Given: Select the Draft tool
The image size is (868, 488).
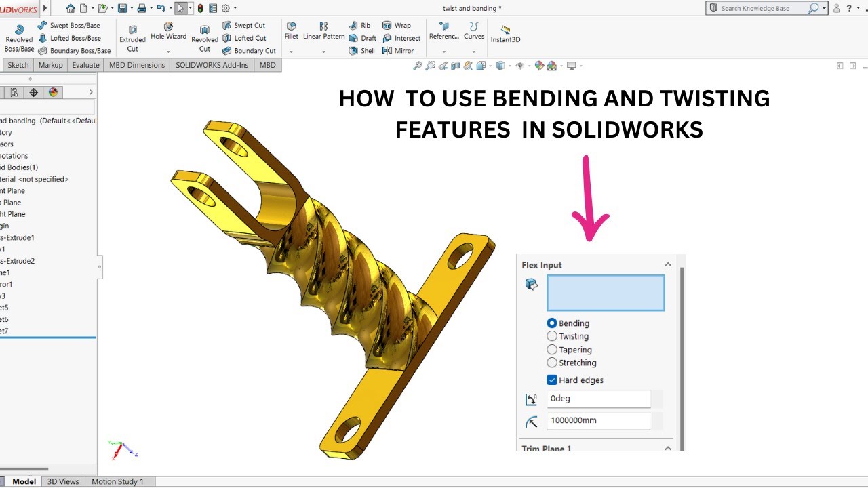Looking at the screenshot, I should [x=362, y=38].
